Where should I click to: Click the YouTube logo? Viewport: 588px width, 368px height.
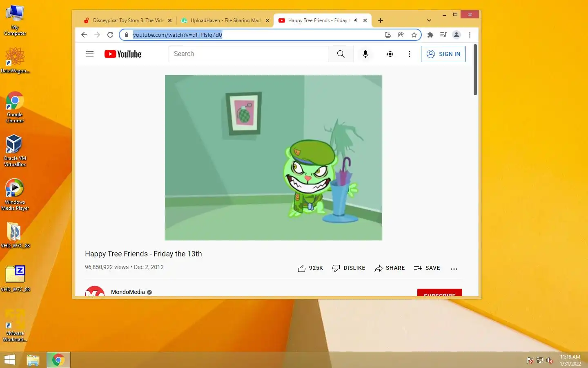click(x=123, y=54)
